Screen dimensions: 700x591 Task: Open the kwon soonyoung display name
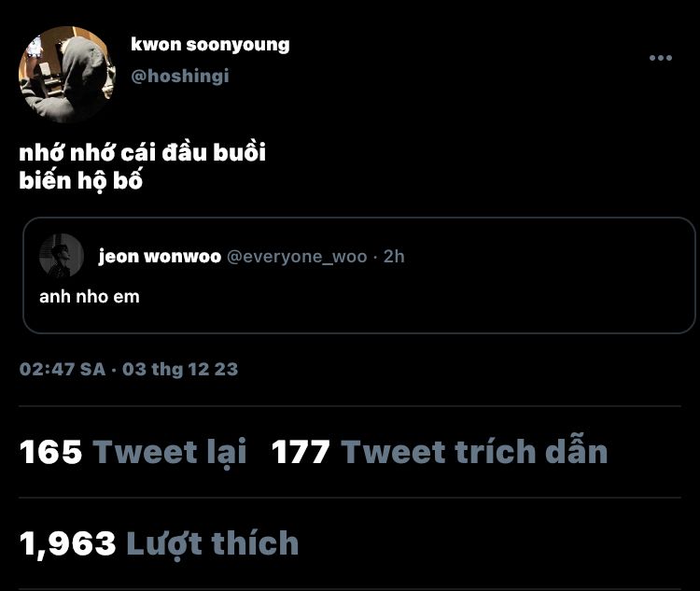point(210,45)
